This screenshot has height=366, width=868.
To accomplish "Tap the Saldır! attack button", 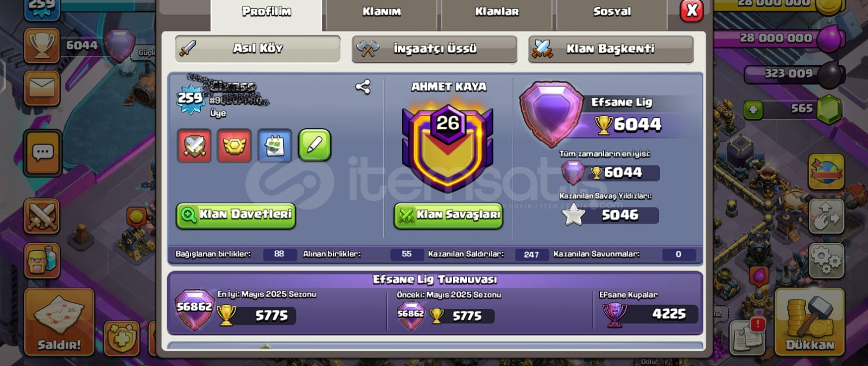I will coord(59,322).
